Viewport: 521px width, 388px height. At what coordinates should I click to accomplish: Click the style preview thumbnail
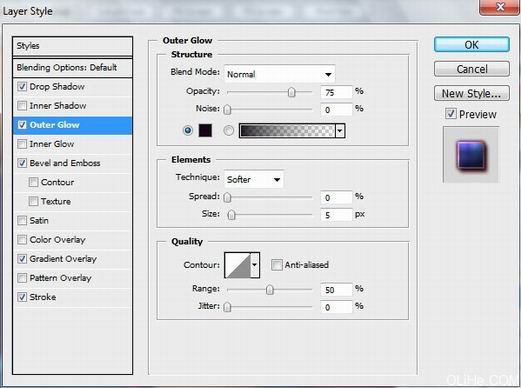tap(471, 154)
